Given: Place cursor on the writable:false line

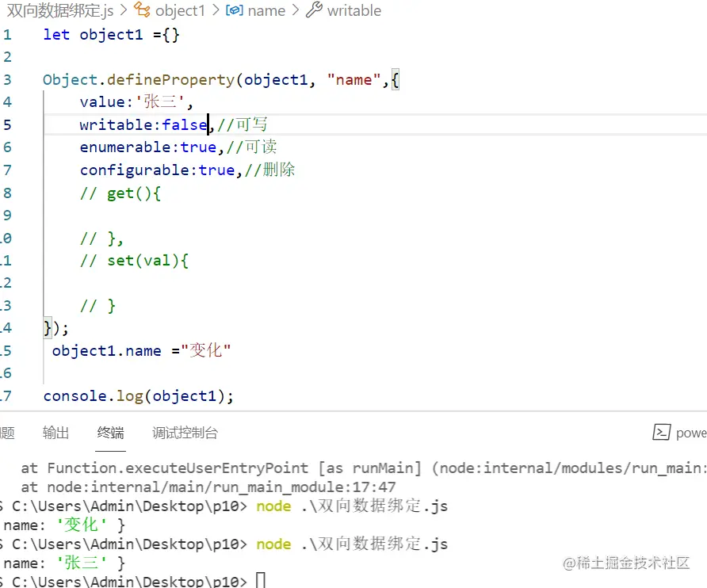Looking at the screenshot, I should 143,124.
